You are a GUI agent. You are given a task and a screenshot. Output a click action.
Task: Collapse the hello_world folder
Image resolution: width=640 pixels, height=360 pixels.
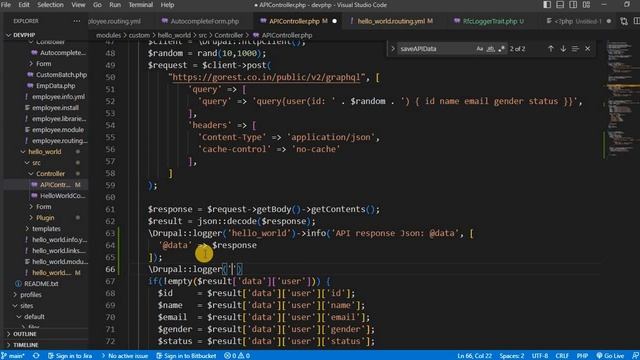(x=44, y=151)
